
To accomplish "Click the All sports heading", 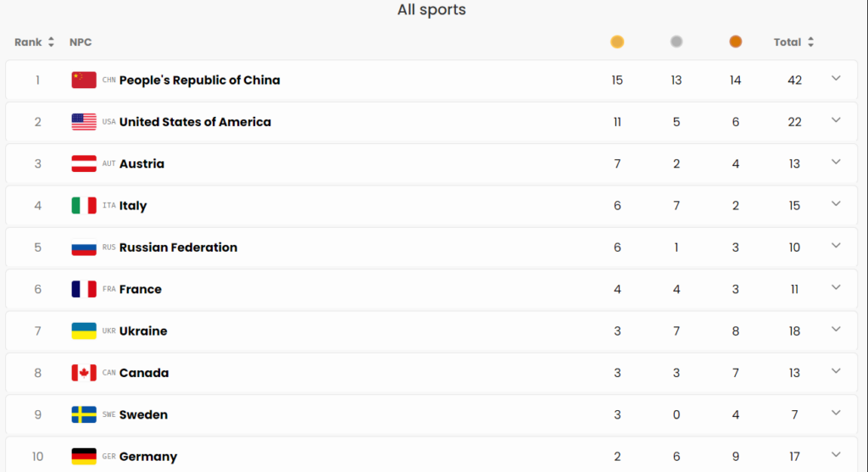I will click(x=431, y=10).
